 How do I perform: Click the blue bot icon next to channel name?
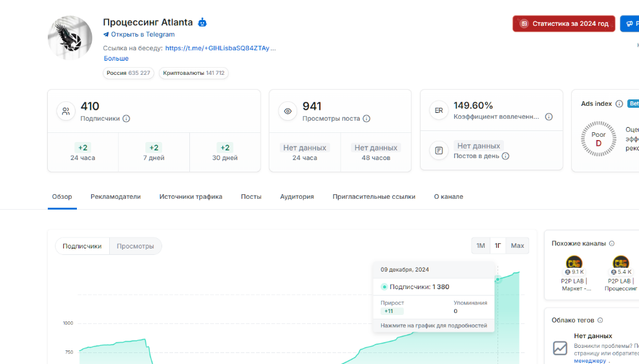(202, 23)
